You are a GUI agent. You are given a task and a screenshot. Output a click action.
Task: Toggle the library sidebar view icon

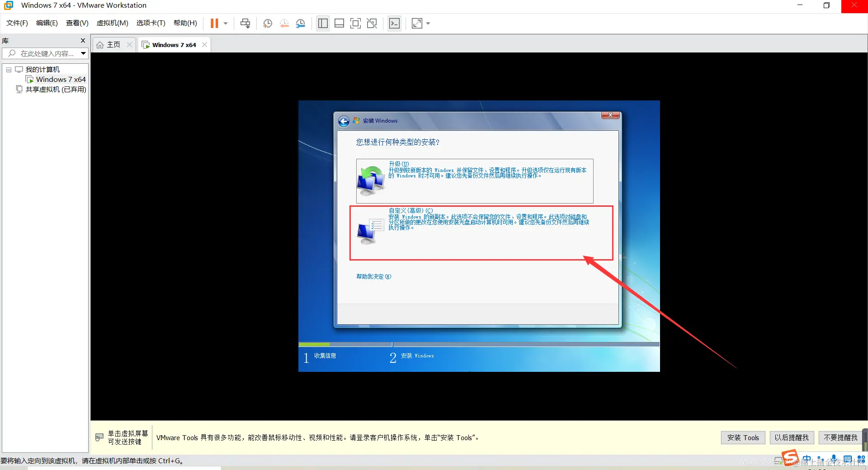323,23
